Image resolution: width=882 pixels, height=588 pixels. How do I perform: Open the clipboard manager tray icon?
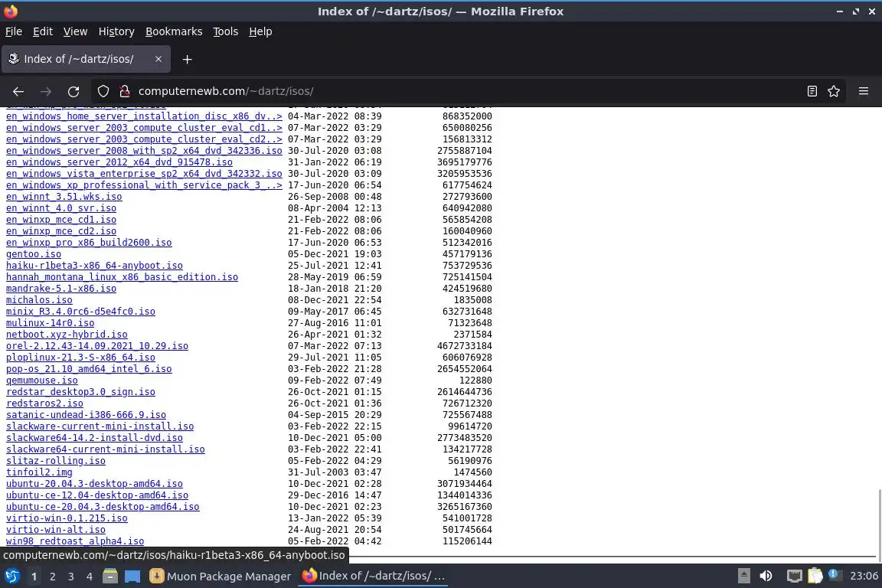point(815,577)
